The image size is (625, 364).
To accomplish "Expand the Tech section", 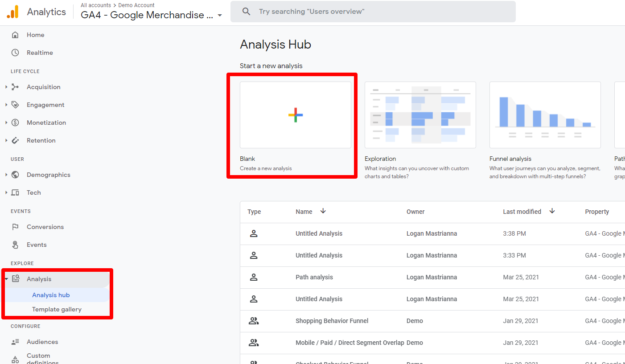I will pyautogui.click(x=6, y=192).
